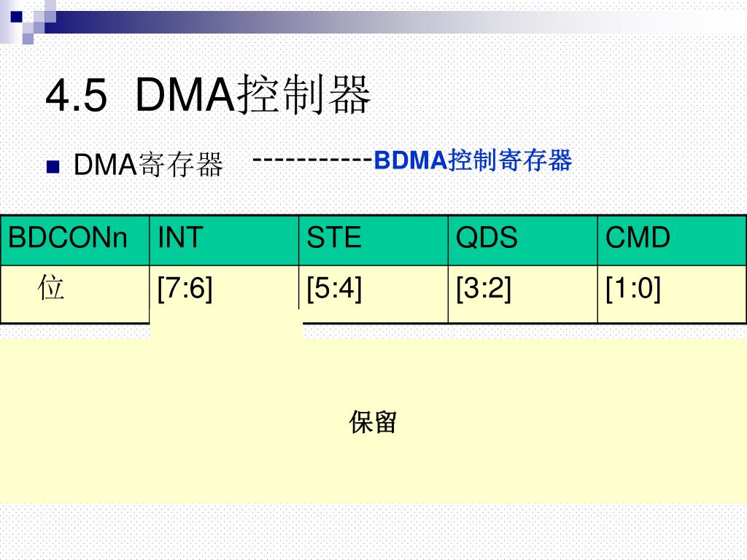The image size is (747, 560).
Task: Click the dashed line before BDMA
Action: [x=312, y=160]
